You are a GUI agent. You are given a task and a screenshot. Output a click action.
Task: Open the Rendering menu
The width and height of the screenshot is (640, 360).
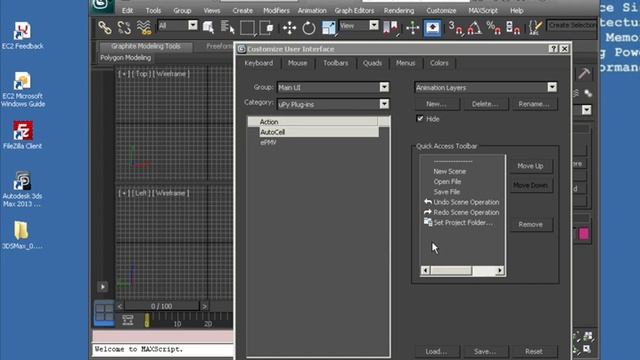pyautogui.click(x=399, y=11)
